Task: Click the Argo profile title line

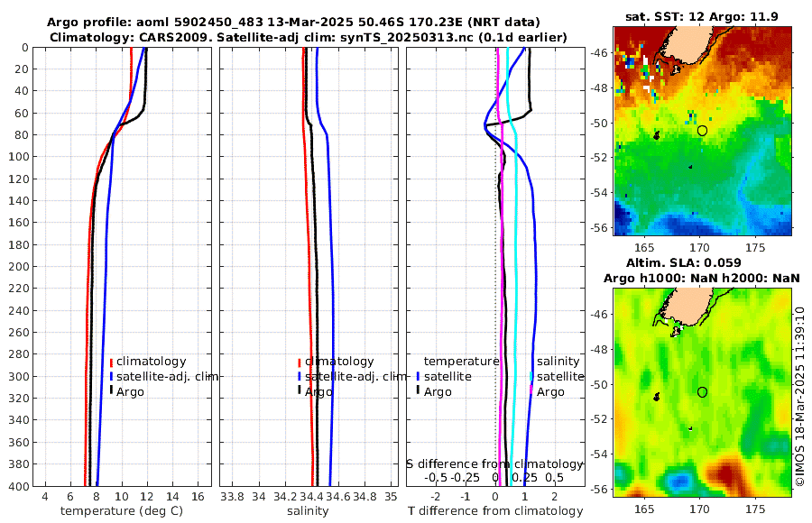Action: click(x=293, y=23)
